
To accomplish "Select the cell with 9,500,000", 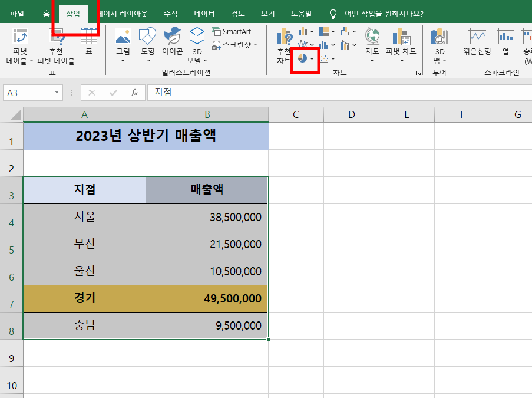I will [207, 326].
